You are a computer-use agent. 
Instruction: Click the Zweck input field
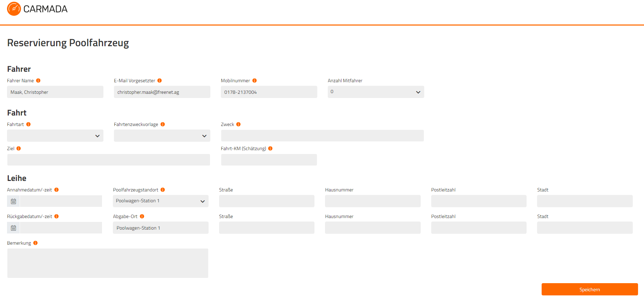322,136
